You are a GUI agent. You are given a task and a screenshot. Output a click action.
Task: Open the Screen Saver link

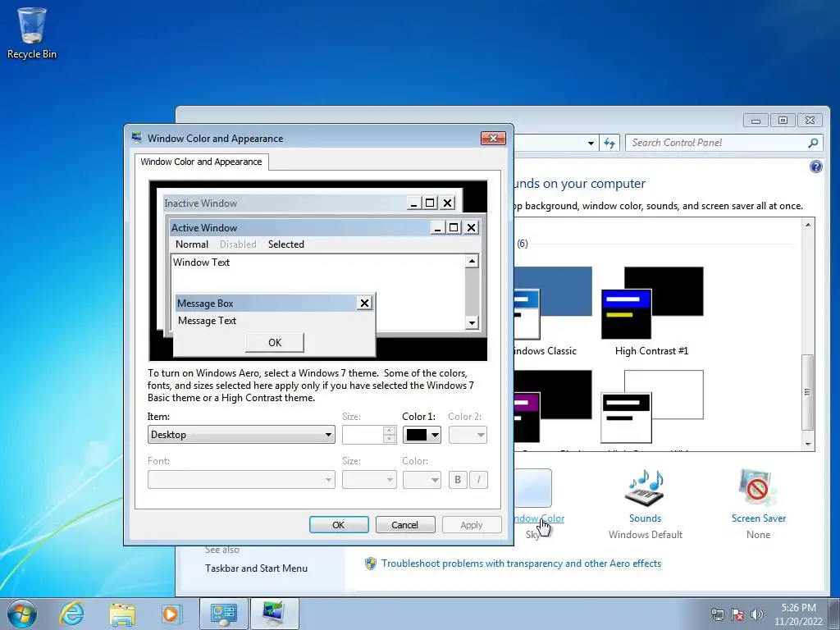tap(759, 518)
